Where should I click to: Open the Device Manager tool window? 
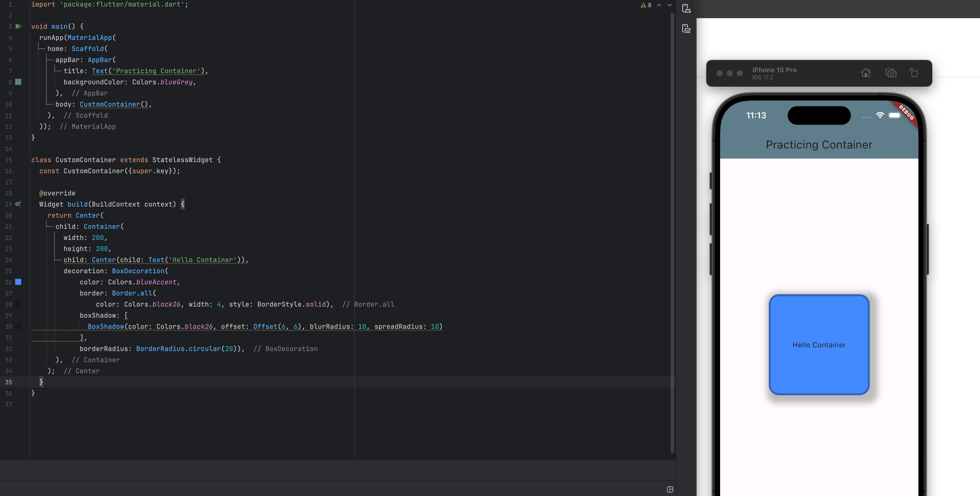coord(686,8)
